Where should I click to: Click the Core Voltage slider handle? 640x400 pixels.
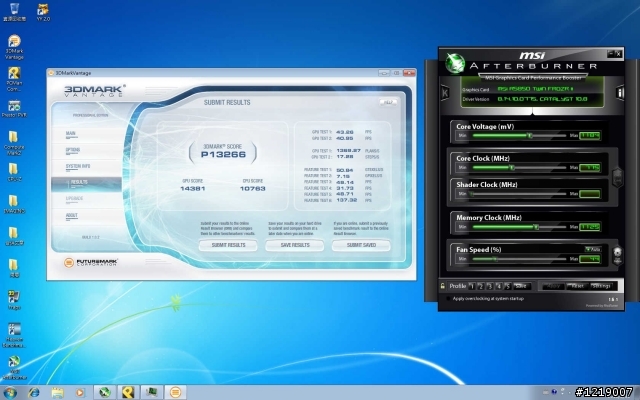point(530,136)
